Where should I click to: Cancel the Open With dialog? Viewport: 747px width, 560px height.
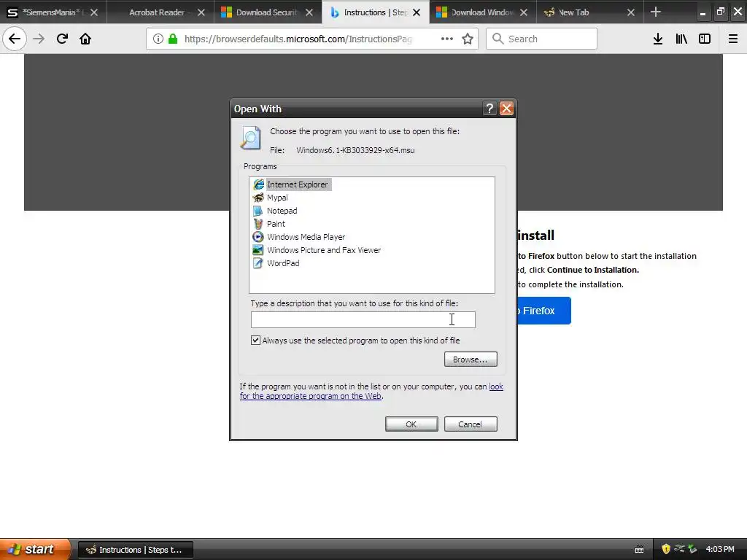[471, 424]
